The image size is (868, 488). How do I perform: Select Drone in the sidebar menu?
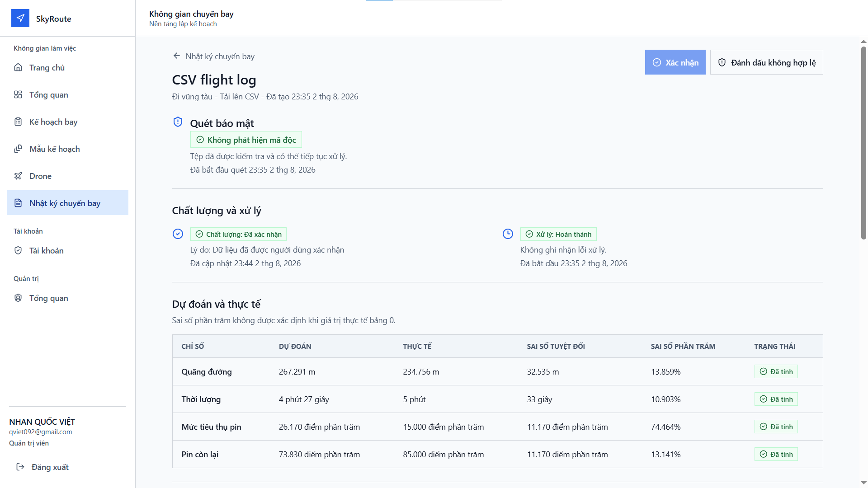(x=67, y=176)
